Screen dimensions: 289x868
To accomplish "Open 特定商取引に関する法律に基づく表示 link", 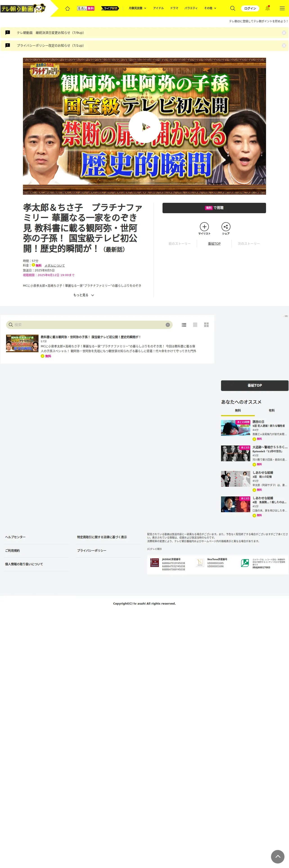I will [x=102, y=537].
